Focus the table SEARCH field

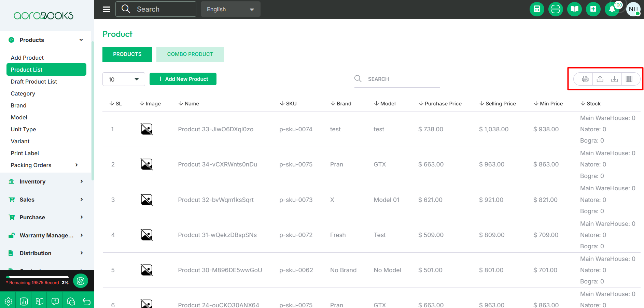397,79
